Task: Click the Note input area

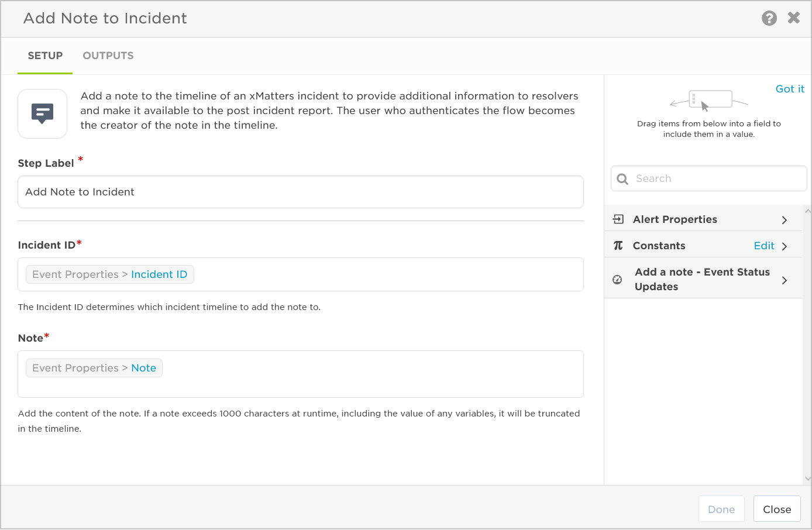Action: (x=301, y=374)
